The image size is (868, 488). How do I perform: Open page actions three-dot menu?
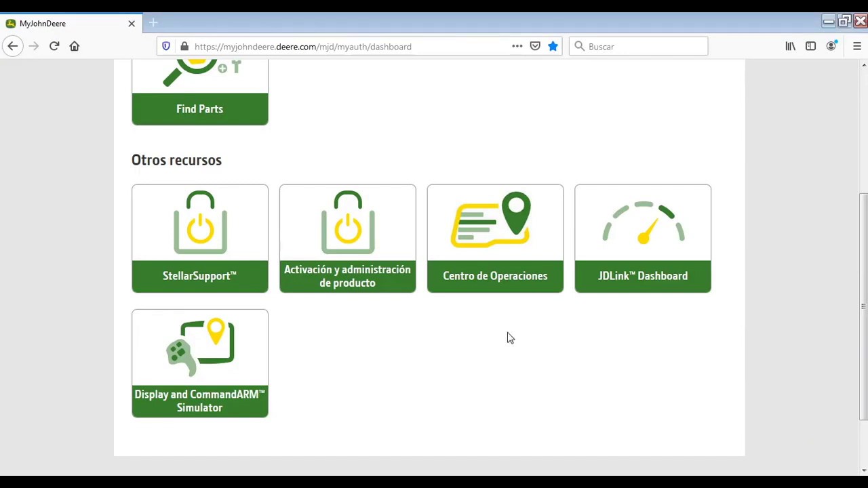[517, 46]
